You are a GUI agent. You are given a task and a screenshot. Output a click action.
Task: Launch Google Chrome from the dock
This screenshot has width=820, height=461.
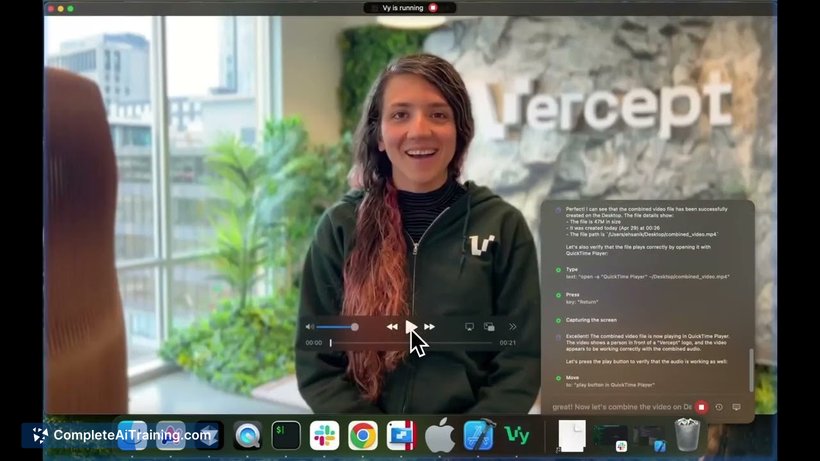tap(362, 435)
